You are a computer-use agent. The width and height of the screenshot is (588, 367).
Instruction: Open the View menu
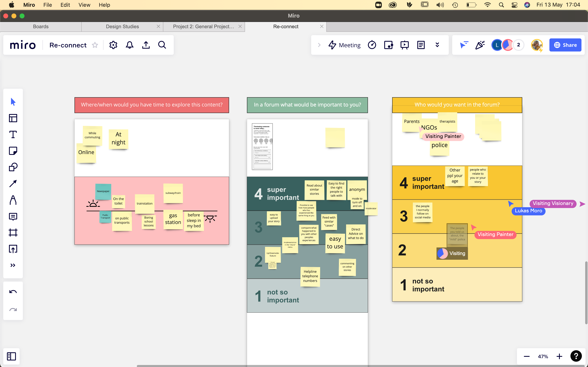[84, 5]
